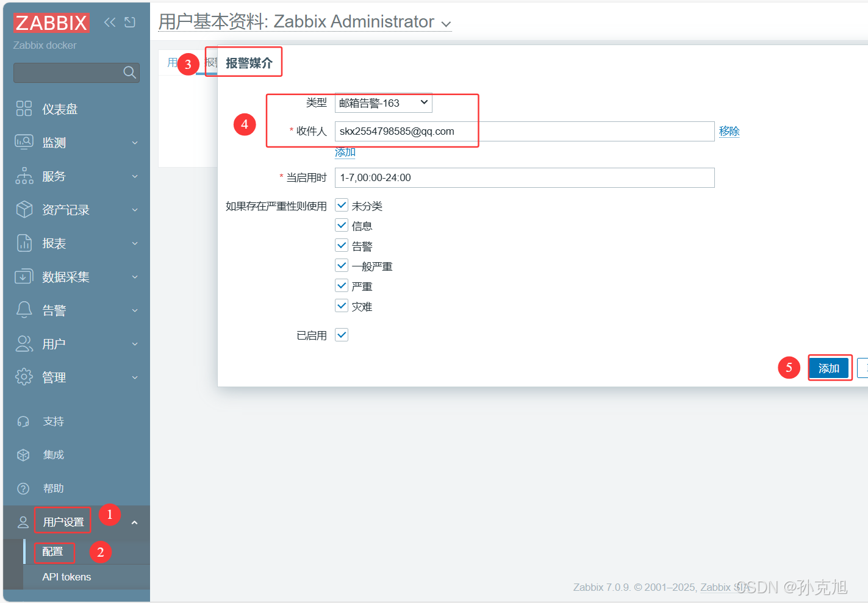Image resolution: width=868 pixels, height=603 pixels.
Task: Click the 用户 users icon
Action: [x=24, y=343]
